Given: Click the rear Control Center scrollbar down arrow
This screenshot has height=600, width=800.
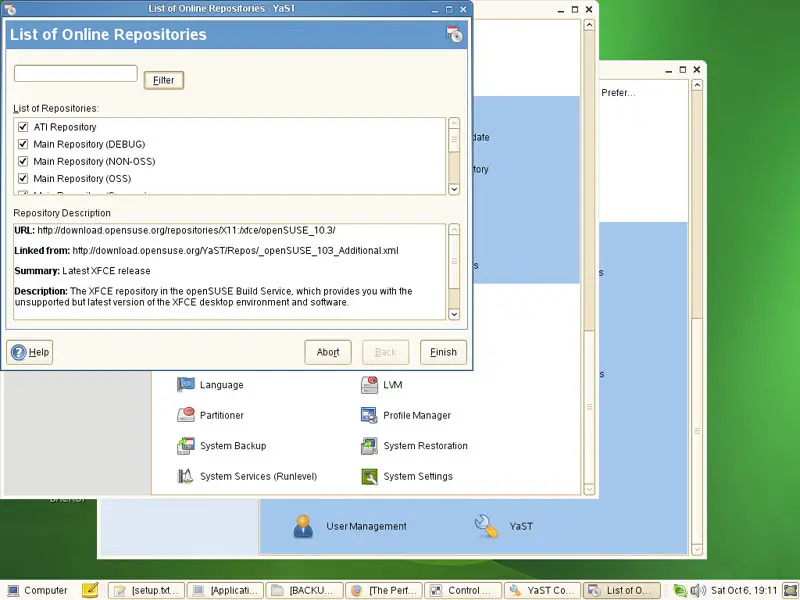Looking at the screenshot, I should (697, 549).
